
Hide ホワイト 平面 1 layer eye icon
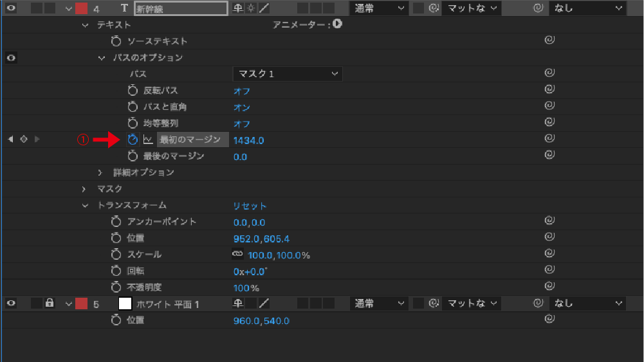point(11,303)
